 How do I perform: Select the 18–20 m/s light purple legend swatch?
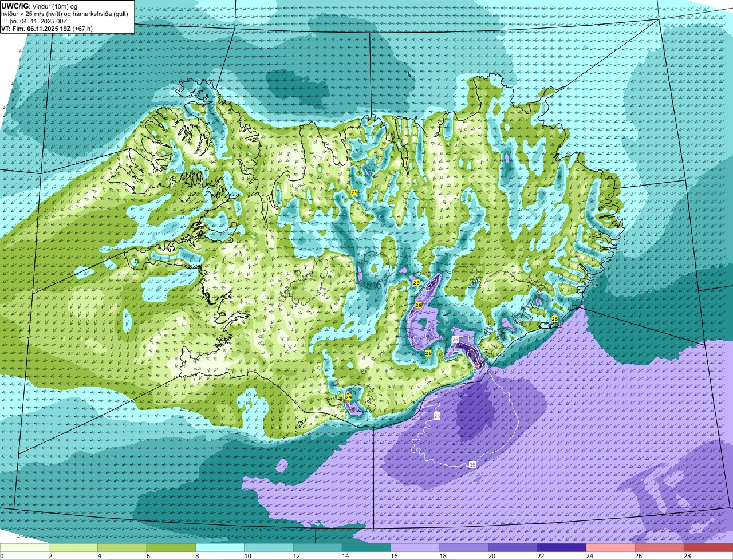point(464,548)
